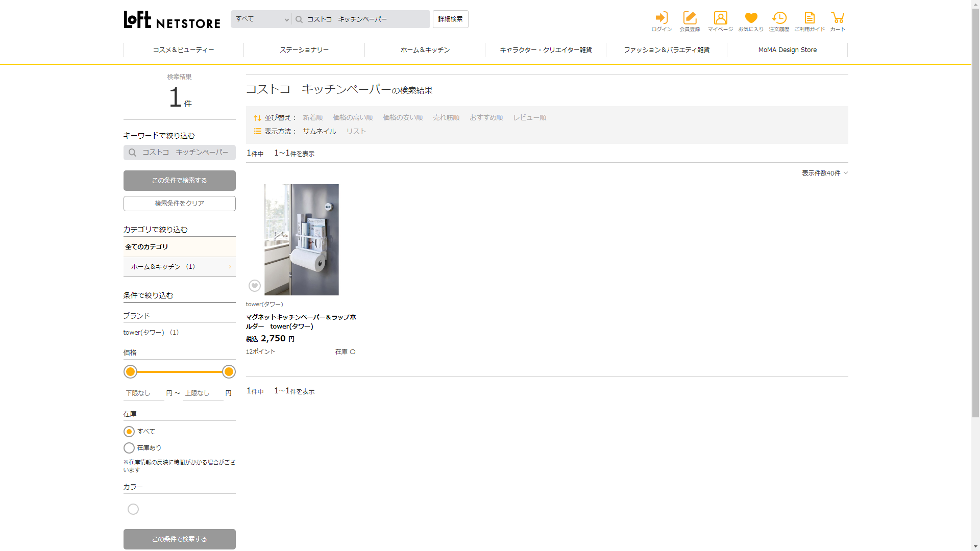Open order history (注文履歴) icon
Viewport: 980px width, 551px height.
(779, 21)
